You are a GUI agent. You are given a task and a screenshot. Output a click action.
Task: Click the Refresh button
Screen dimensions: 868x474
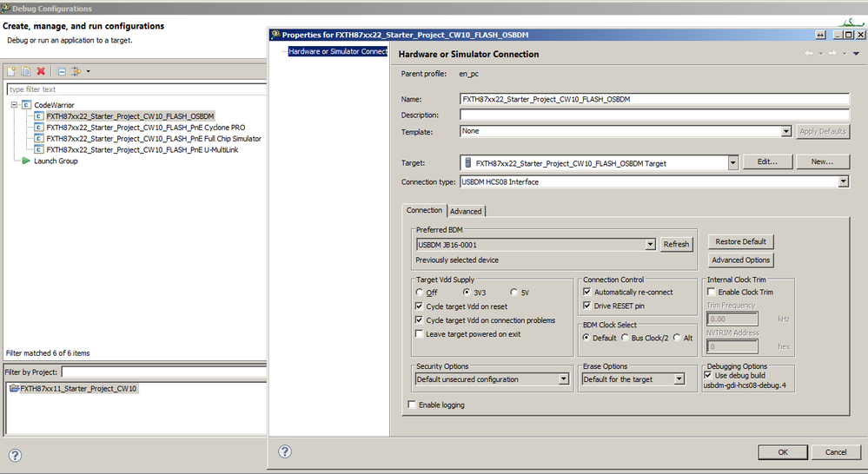[677, 244]
